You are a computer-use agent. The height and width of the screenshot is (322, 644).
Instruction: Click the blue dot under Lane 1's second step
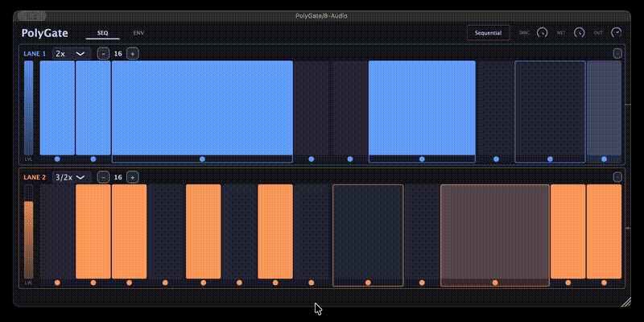click(93, 159)
